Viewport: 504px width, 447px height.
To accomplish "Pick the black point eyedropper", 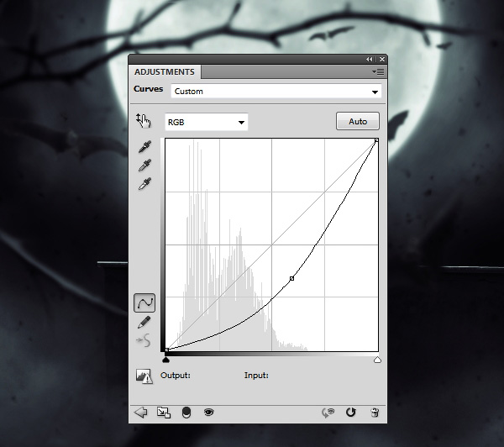I will (144, 147).
